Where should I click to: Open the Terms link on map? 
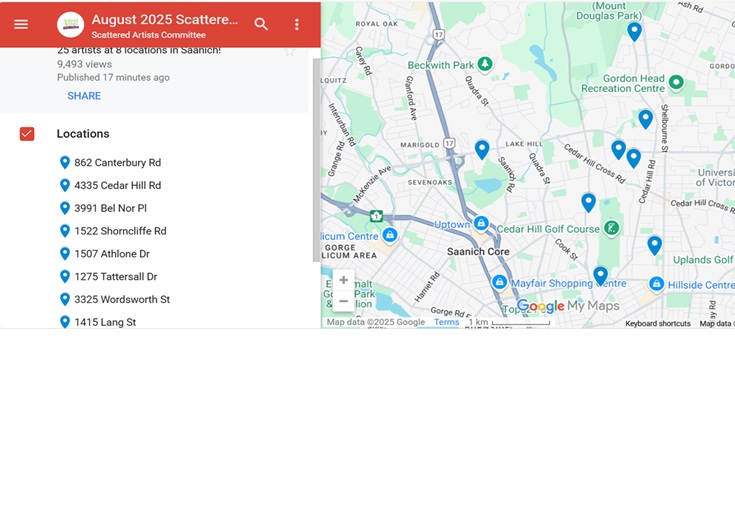point(446,323)
